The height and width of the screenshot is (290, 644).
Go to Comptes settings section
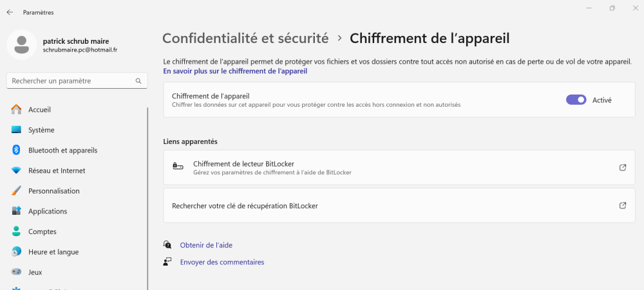(43, 231)
